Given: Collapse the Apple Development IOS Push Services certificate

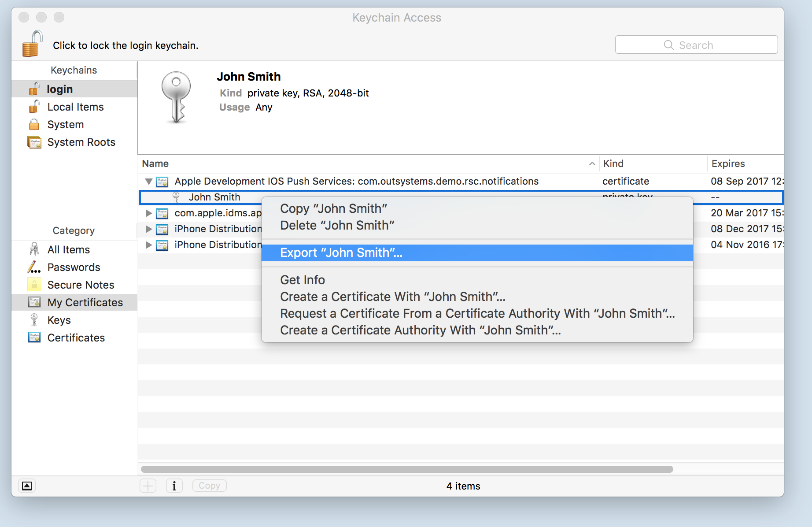Looking at the screenshot, I should tap(148, 181).
